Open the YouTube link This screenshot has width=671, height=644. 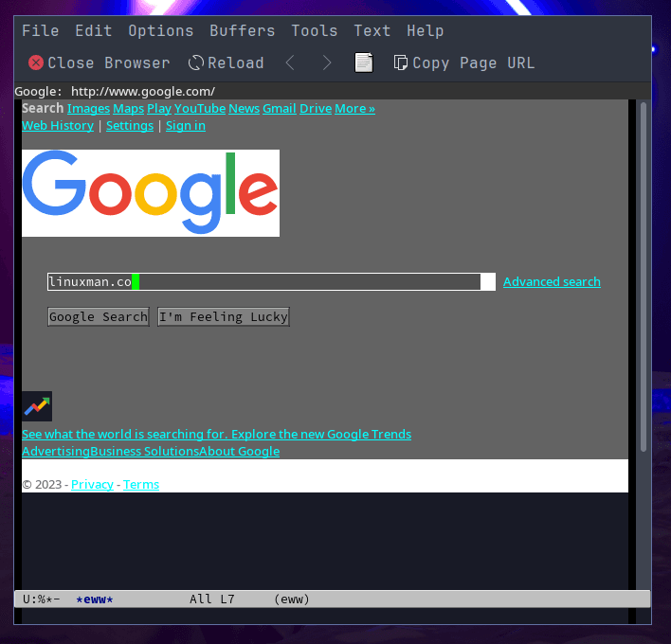(200, 109)
